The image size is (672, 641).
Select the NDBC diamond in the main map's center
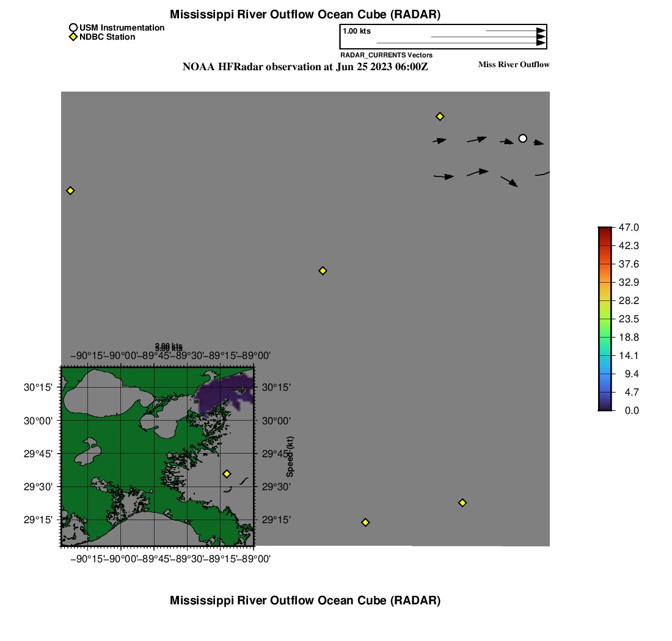[x=323, y=270]
